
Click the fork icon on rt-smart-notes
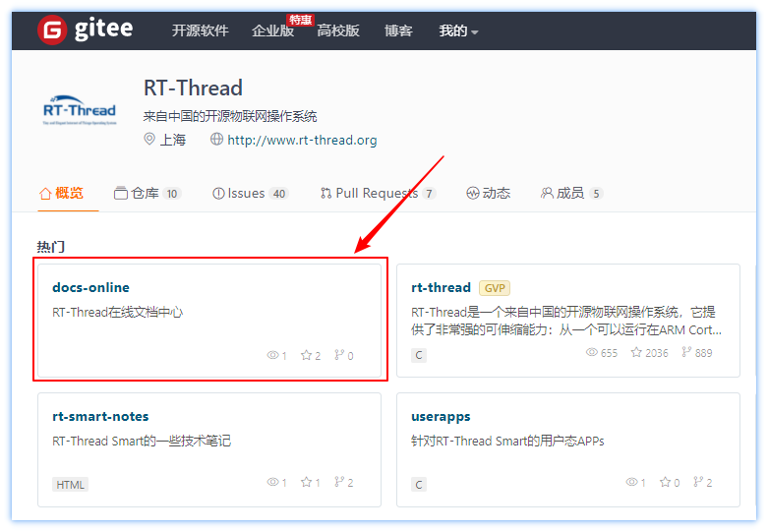(339, 482)
